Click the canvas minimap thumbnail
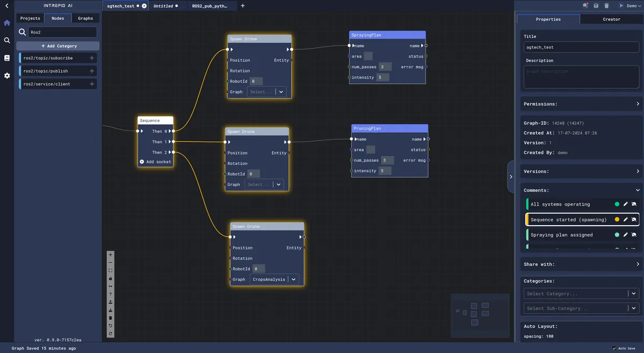Viewport: 644px width, 353px height. (x=480, y=315)
